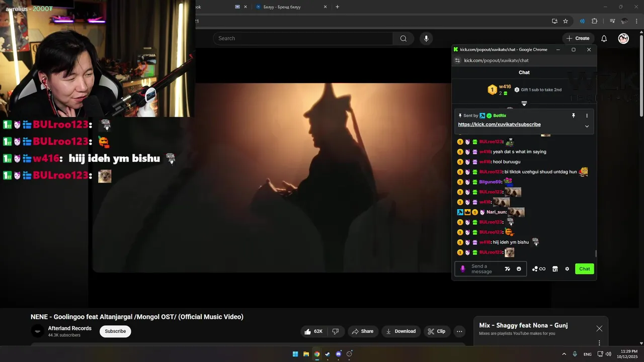Expand the pinned message chevron
Image resolution: width=644 pixels, height=362 pixels.
pyautogui.click(x=587, y=126)
